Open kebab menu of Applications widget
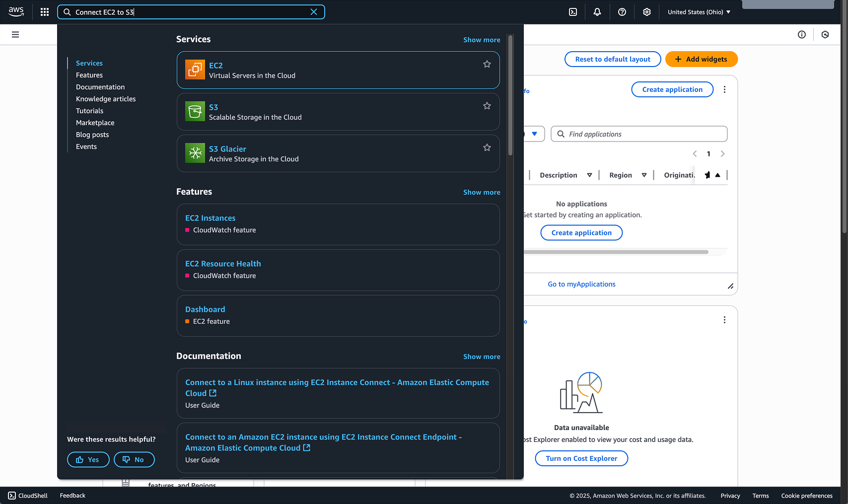The image size is (848, 504). [724, 89]
